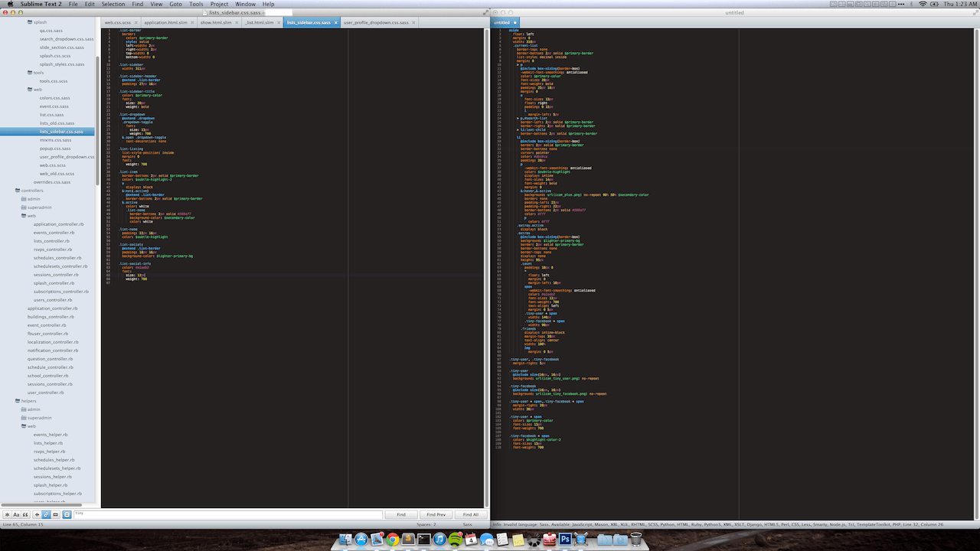Open iTunes from the dock
This screenshot has width=980, height=551.
click(x=439, y=540)
